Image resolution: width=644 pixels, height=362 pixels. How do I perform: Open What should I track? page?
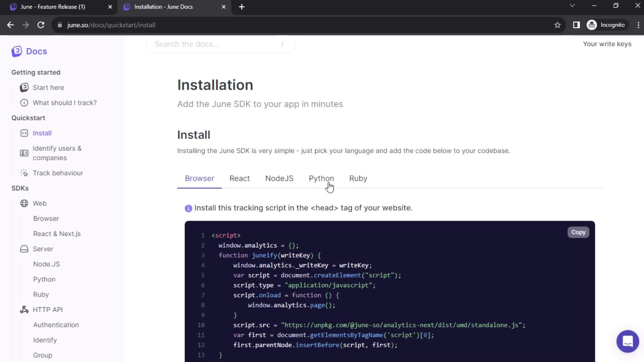tap(65, 103)
